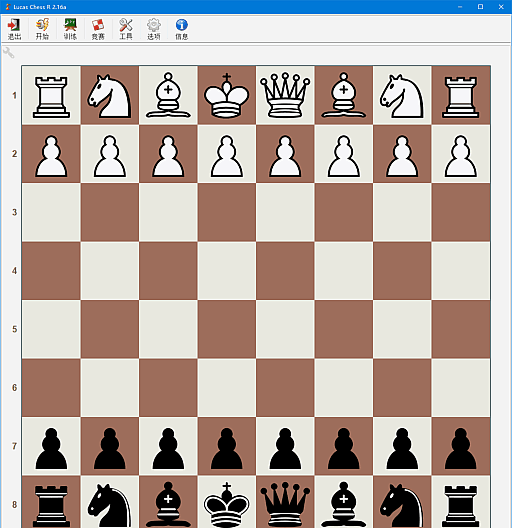
Task: Select the black rook next to rank label 8
Action: pyautogui.click(x=51, y=506)
